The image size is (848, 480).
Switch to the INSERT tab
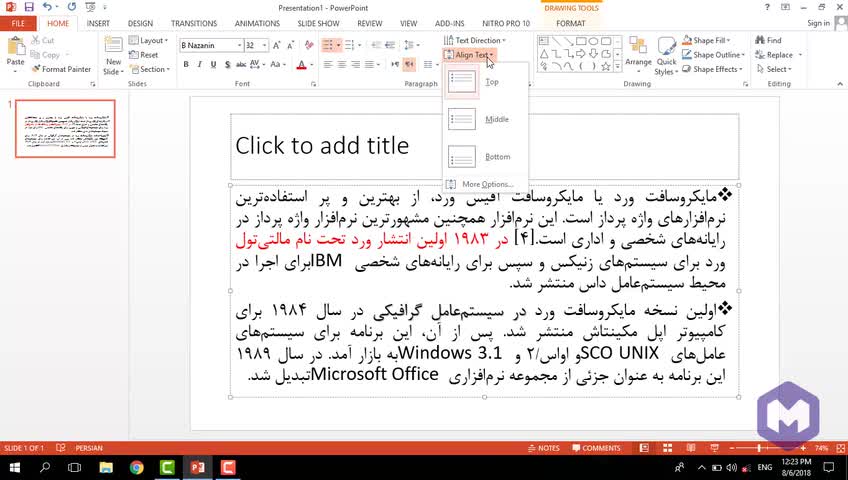tap(98, 23)
